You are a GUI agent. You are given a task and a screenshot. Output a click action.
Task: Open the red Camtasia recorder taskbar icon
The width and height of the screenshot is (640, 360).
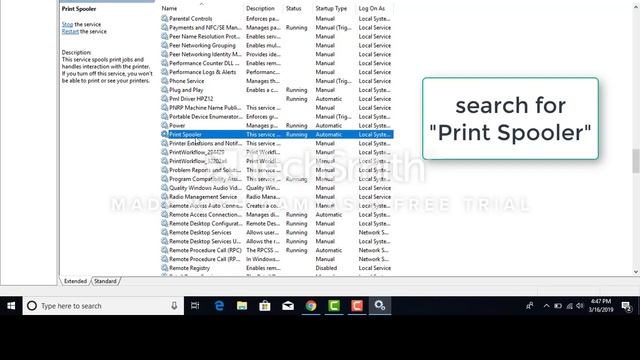point(357,306)
